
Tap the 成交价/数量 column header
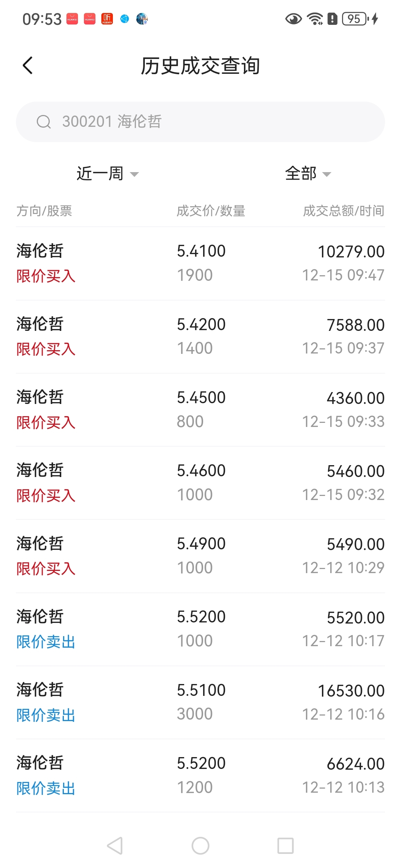[211, 211]
